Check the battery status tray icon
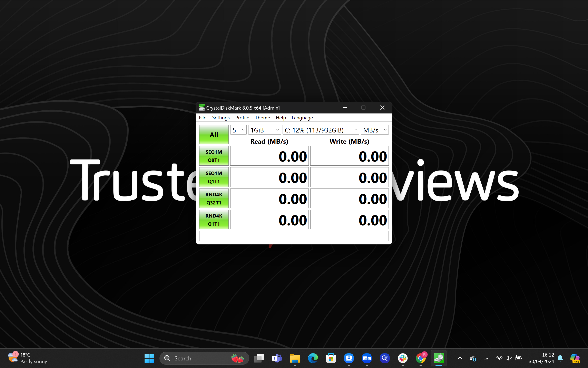Image resolution: width=588 pixels, height=368 pixels. 519,358
